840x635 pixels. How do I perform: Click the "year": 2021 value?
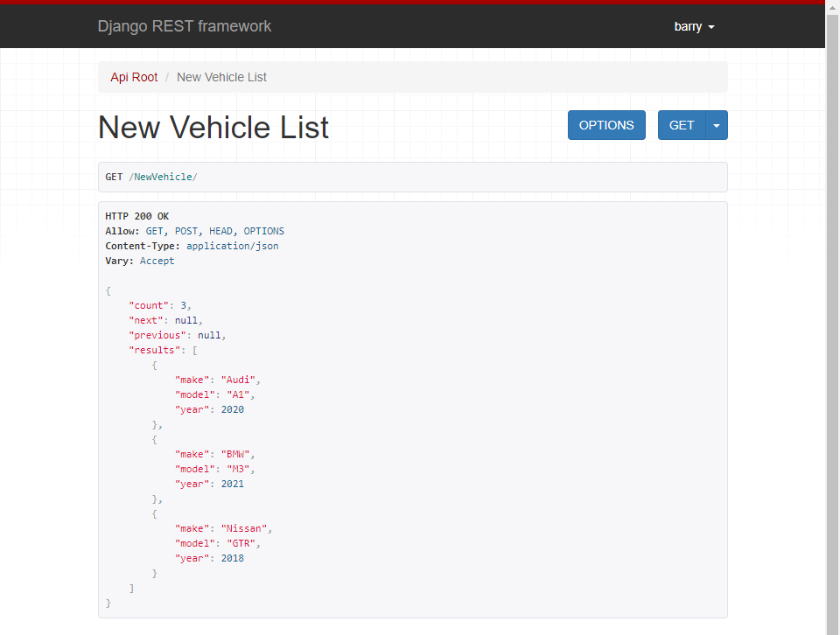click(233, 484)
